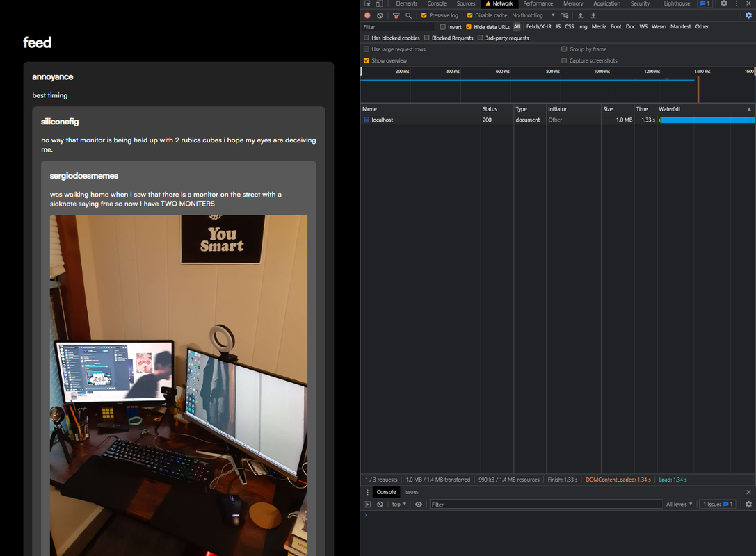Click the localhost blue waterfall bar

point(707,120)
